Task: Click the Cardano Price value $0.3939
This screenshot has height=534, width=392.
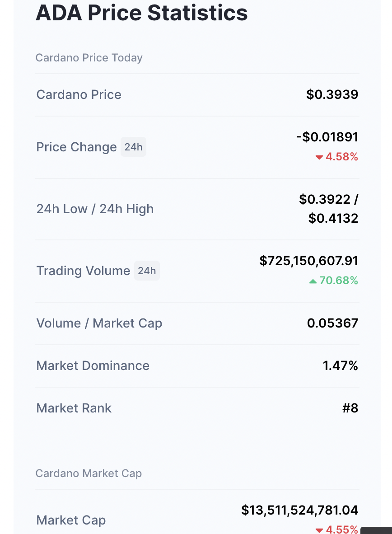Action: tap(332, 94)
